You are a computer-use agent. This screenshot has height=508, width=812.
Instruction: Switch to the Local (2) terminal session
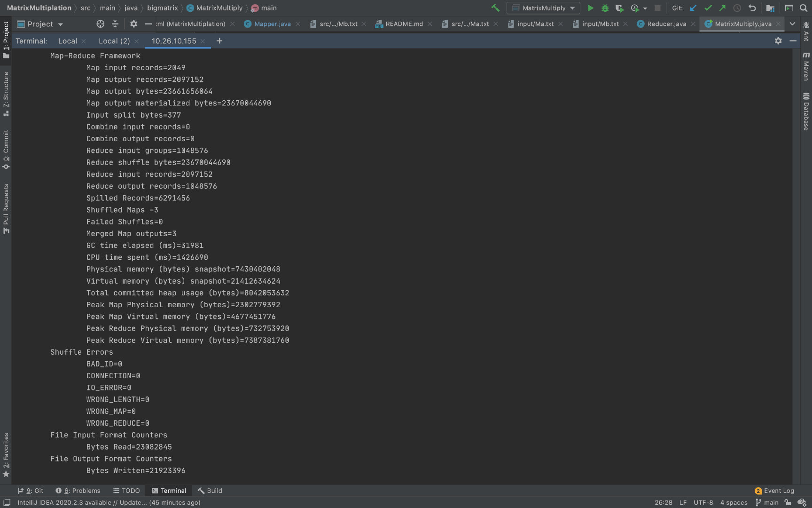[x=114, y=41]
